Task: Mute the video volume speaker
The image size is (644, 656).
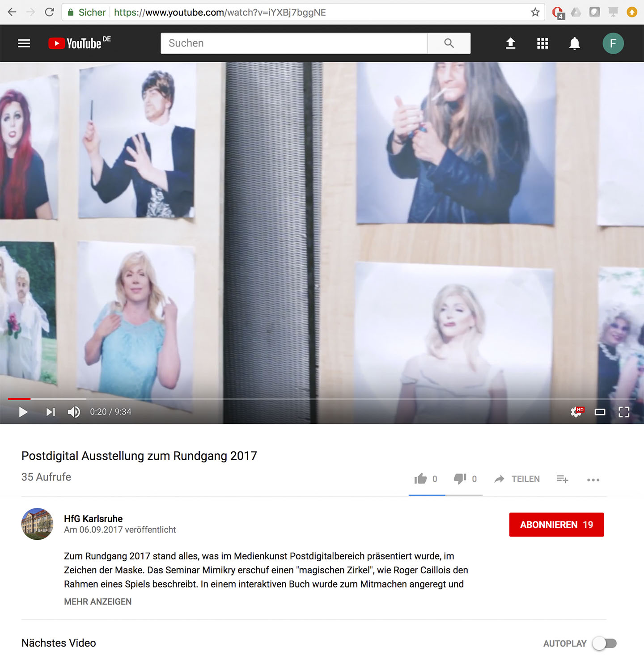Action: pyautogui.click(x=74, y=412)
